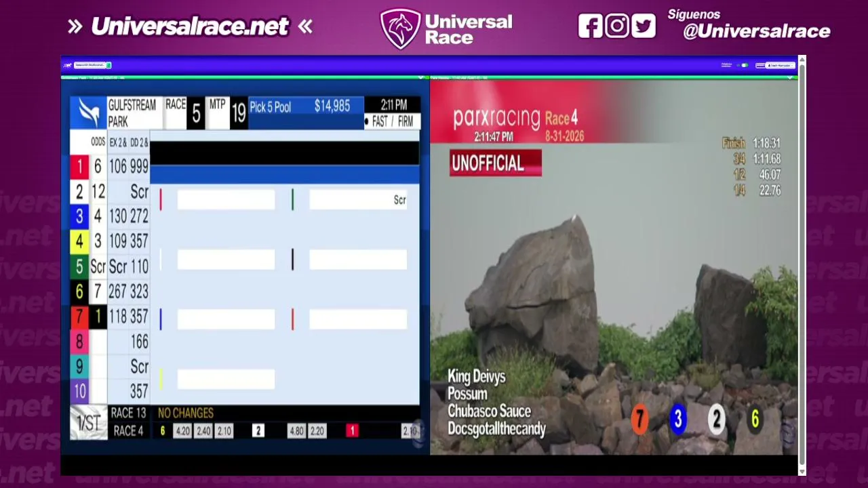Viewport: 868px width, 488px height.
Task: Click the $14,985 pool amount
Action: click(332, 106)
